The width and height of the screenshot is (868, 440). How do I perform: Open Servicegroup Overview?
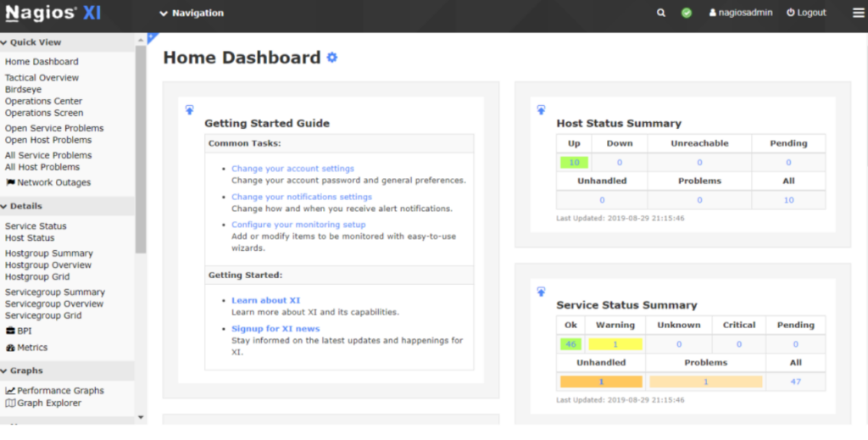(x=54, y=304)
